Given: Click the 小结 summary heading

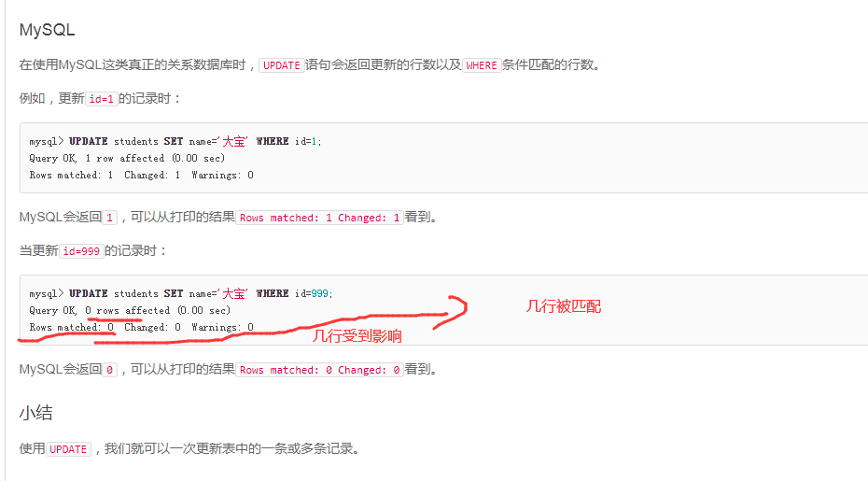Looking at the screenshot, I should (x=36, y=413).
